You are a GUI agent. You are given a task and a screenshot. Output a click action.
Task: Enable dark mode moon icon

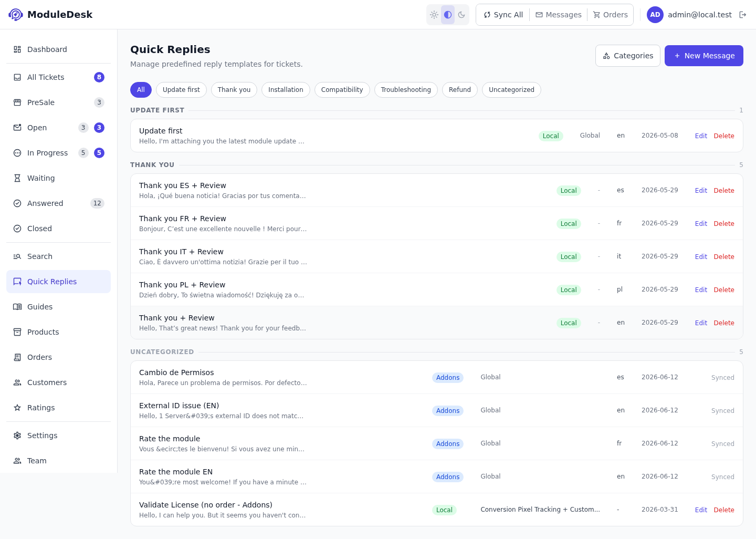tap(461, 15)
